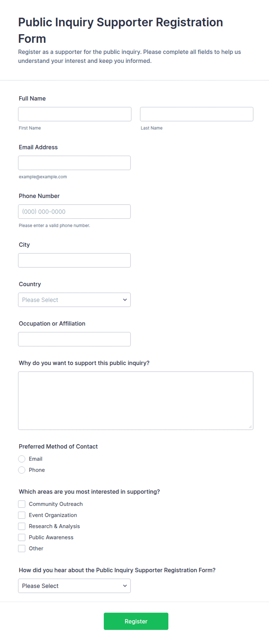Click the Occupation or Affiliation field
The width and height of the screenshot is (269, 644).
coord(74,339)
